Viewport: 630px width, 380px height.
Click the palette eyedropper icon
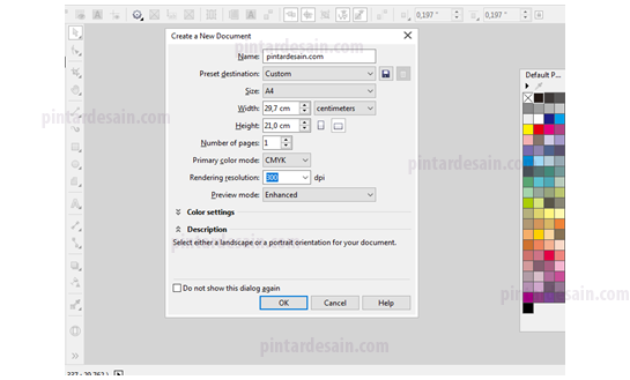click(x=538, y=86)
